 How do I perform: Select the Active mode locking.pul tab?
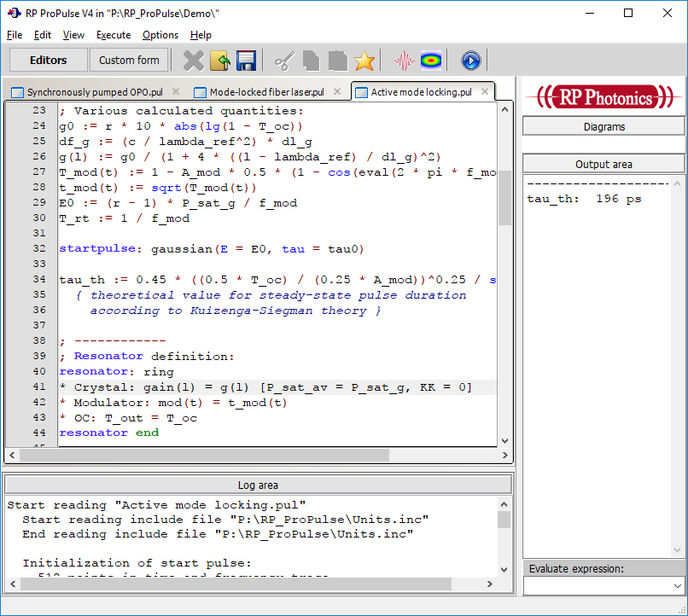[421, 92]
